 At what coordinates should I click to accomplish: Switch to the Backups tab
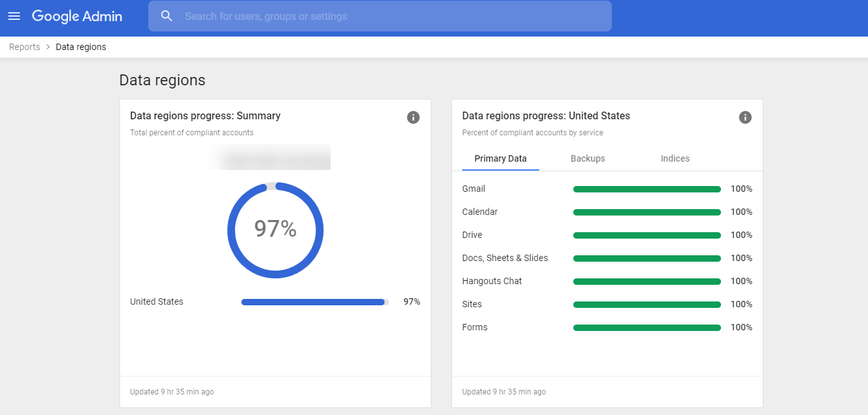pos(587,158)
